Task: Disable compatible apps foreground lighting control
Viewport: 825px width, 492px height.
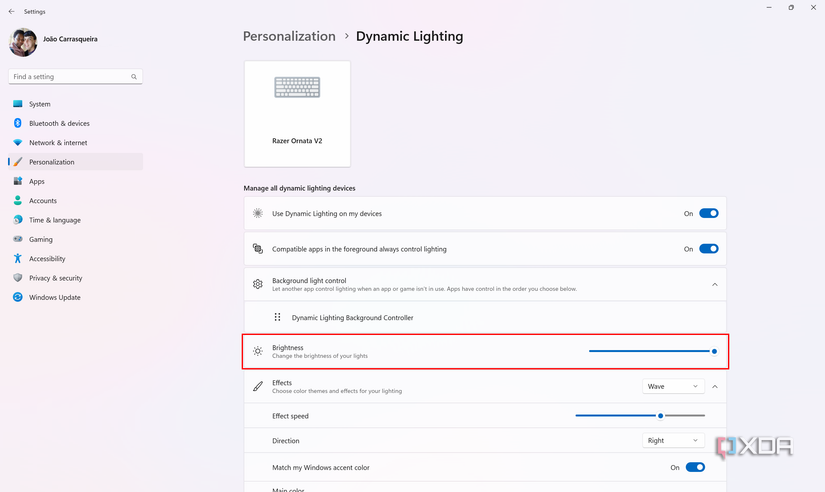Action: click(x=708, y=249)
